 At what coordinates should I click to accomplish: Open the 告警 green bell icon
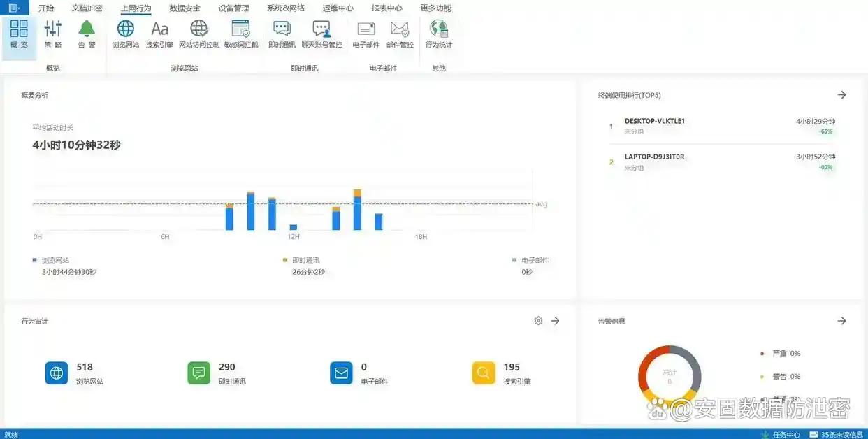click(x=87, y=34)
